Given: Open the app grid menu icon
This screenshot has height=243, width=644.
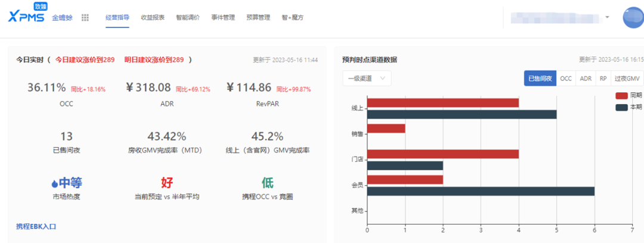Looking at the screenshot, I should pos(85,18).
